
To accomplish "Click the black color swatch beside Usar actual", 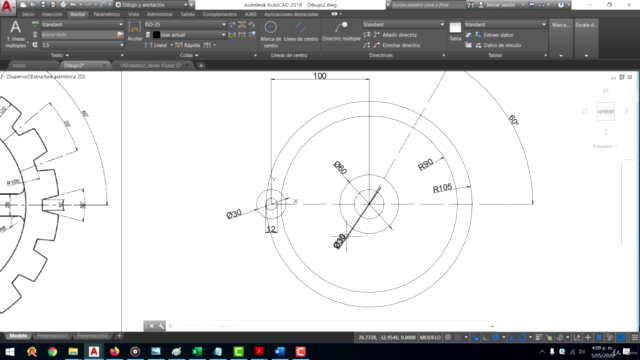I will click(x=156, y=35).
